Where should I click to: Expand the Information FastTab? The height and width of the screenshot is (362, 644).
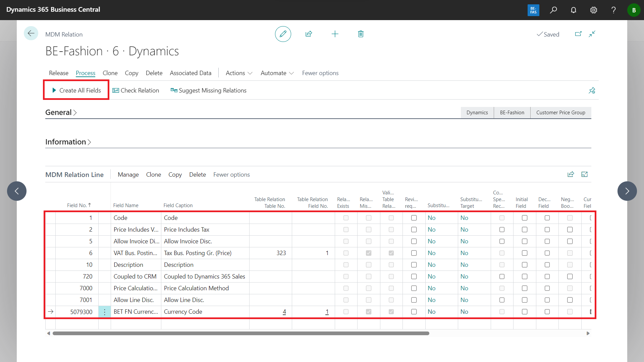pos(68,142)
